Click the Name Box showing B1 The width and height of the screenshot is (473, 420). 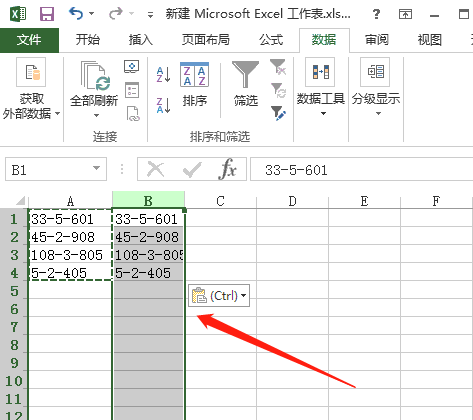(48, 169)
